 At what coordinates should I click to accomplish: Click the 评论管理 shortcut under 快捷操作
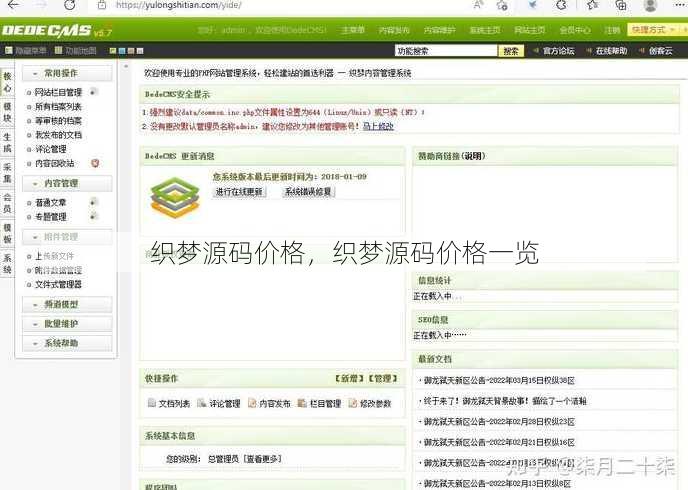pos(219,403)
